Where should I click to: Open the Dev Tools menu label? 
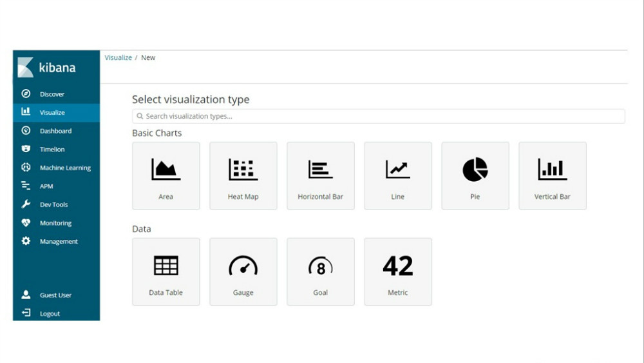pyautogui.click(x=54, y=204)
